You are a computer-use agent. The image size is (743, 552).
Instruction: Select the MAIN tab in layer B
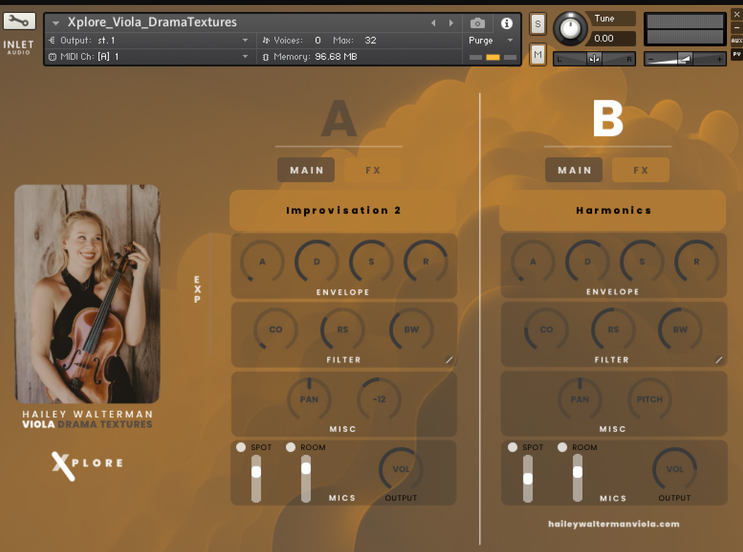click(574, 170)
